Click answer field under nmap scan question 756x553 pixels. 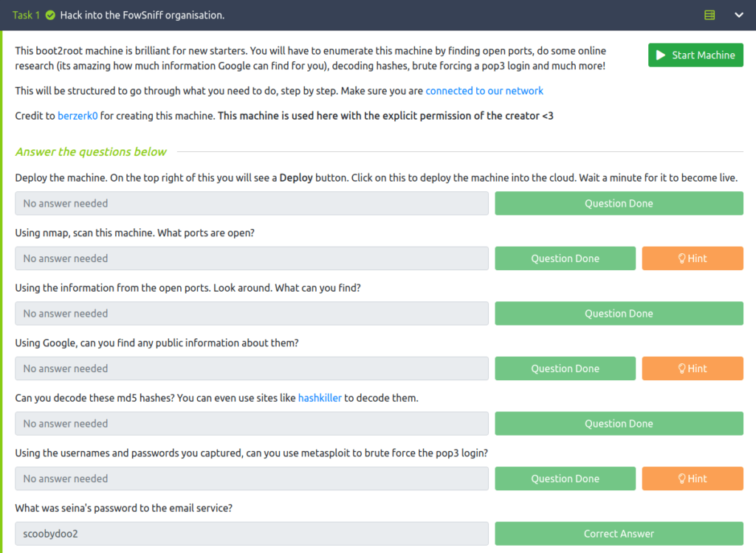tap(252, 258)
